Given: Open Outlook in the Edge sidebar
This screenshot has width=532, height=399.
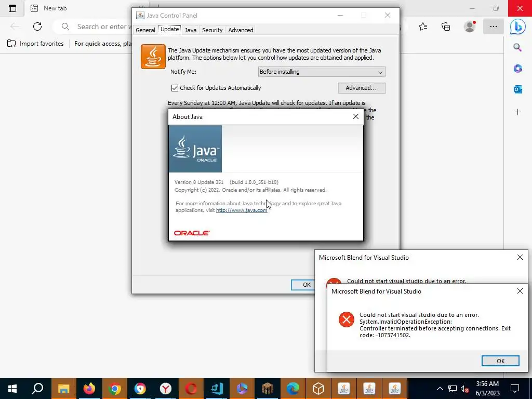Looking at the screenshot, I should click(x=518, y=89).
